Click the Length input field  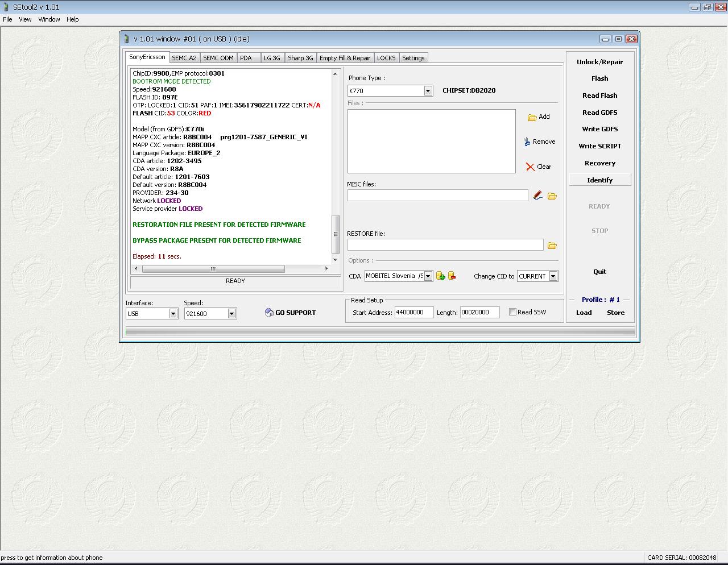point(479,313)
